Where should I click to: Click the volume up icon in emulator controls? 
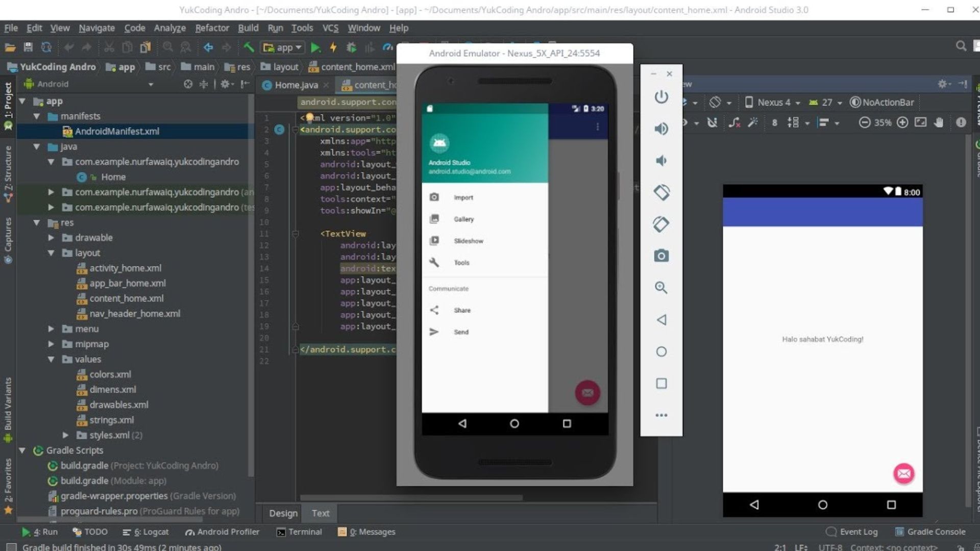pos(661,128)
